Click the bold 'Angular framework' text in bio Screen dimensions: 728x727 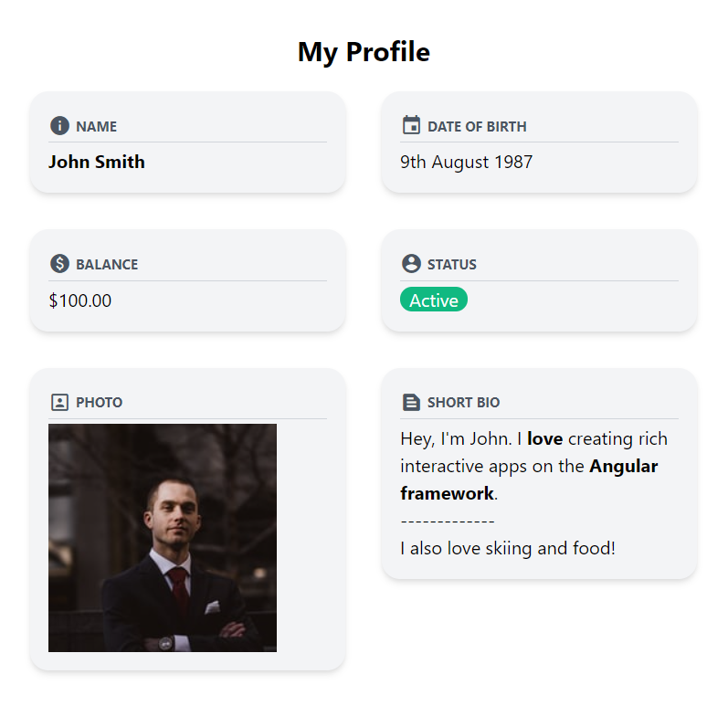pyautogui.click(x=623, y=467)
